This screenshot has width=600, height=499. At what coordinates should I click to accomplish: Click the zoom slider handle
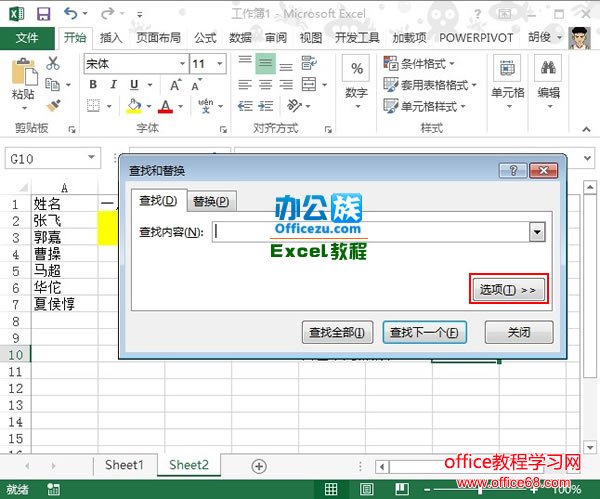click(x=480, y=489)
